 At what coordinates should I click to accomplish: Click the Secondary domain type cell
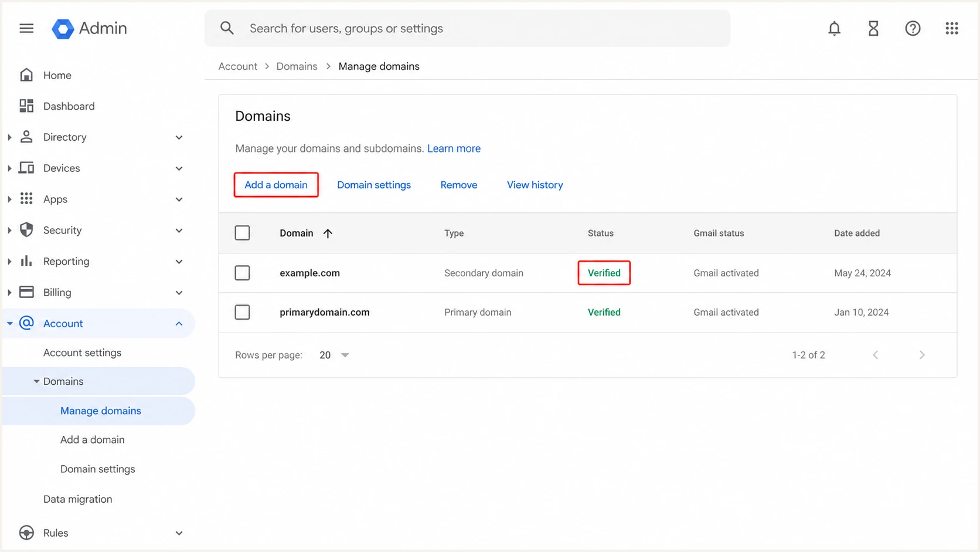click(484, 273)
